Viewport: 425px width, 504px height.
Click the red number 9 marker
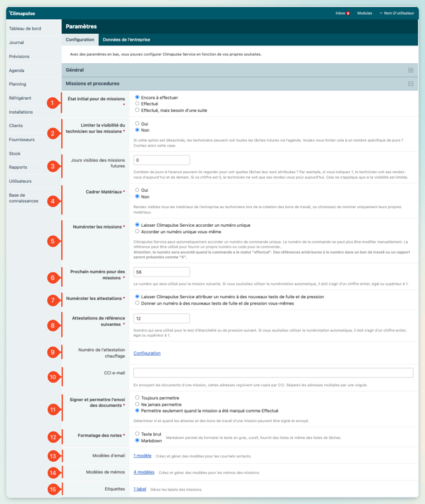pos(52,353)
